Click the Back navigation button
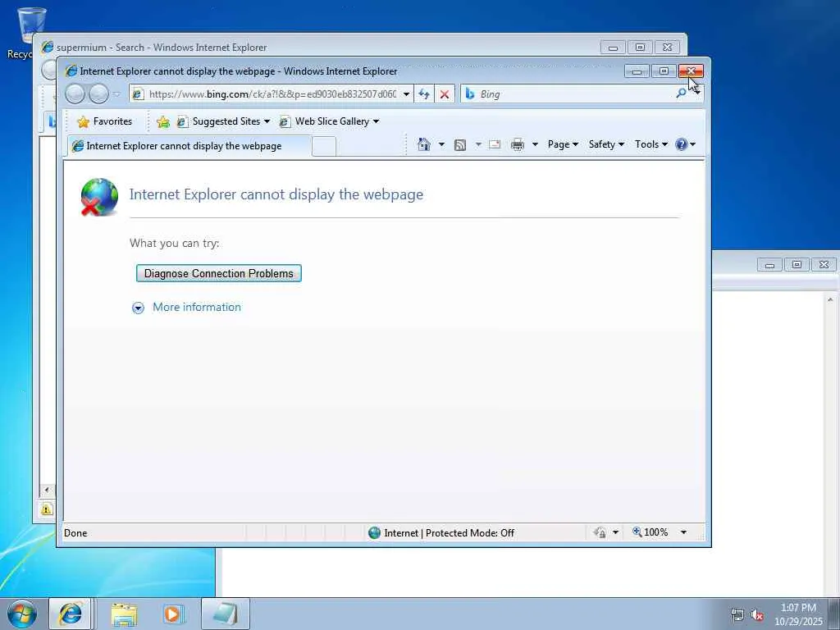The width and height of the screenshot is (840, 630). [x=75, y=94]
